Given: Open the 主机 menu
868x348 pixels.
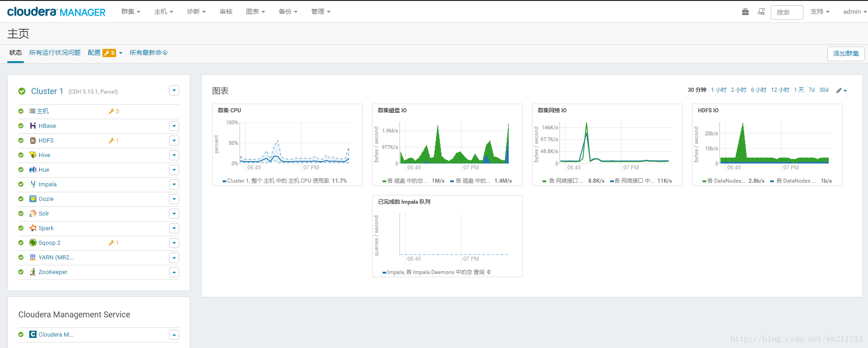Looking at the screenshot, I should click(x=164, y=11).
